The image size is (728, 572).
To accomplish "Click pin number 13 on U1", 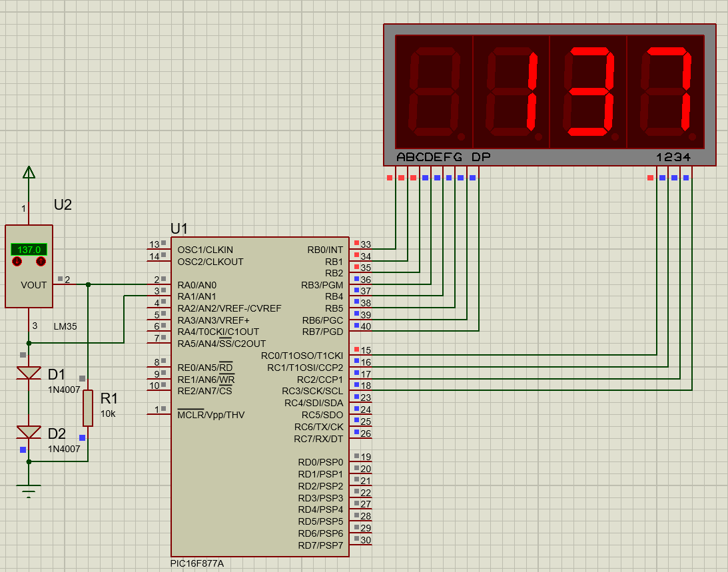I will tap(154, 244).
